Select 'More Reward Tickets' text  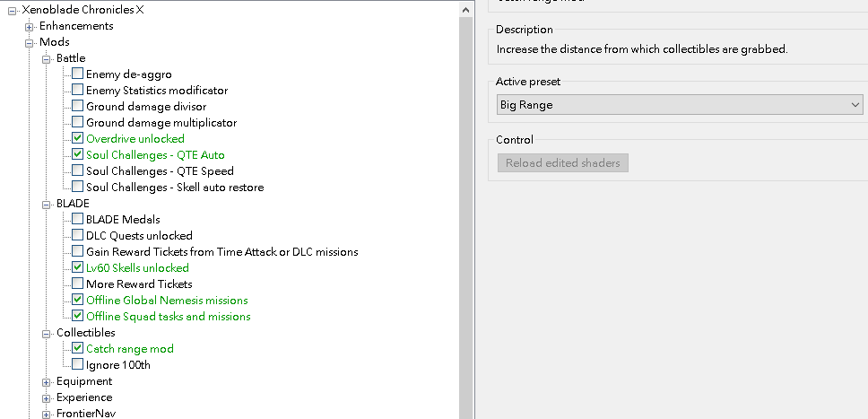(140, 284)
